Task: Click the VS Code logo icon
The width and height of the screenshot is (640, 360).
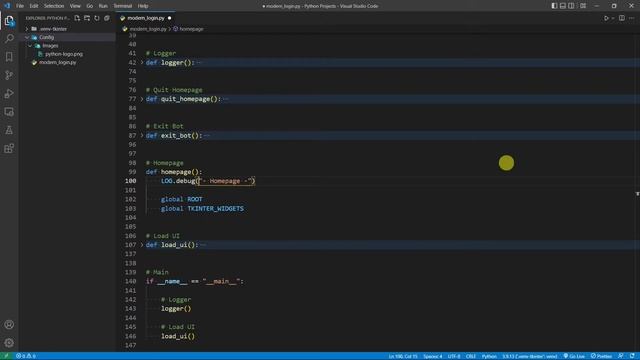Action: pyautogui.click(x=7, y=6)
